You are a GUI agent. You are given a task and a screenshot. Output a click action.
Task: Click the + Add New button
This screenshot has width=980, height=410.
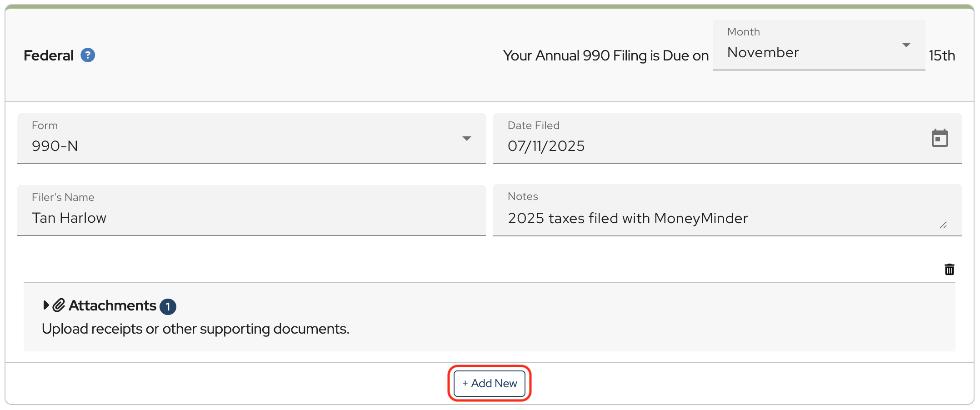click(x=490, y=384)
